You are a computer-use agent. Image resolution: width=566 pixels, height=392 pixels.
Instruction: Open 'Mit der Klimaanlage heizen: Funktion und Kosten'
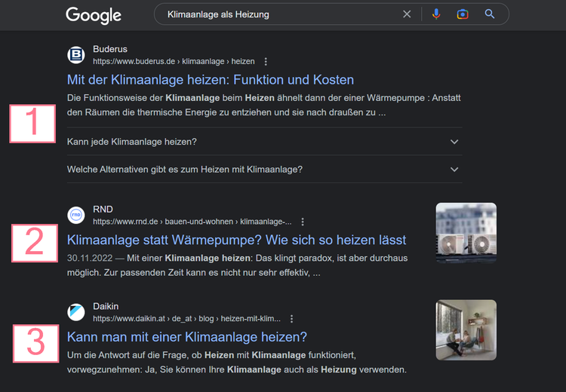click(211, 80)
